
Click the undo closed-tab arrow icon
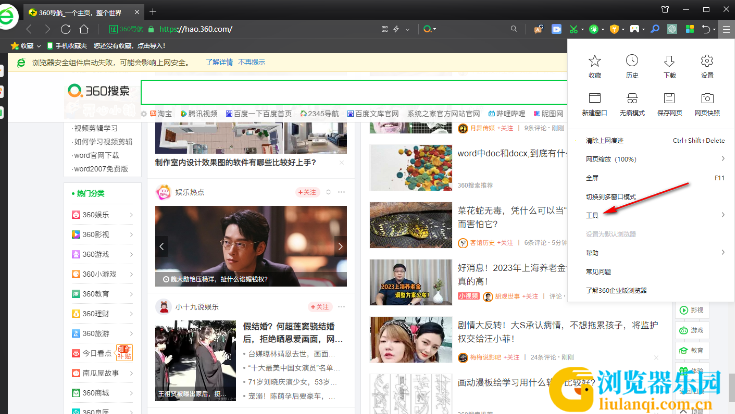(x=706, y=29)
